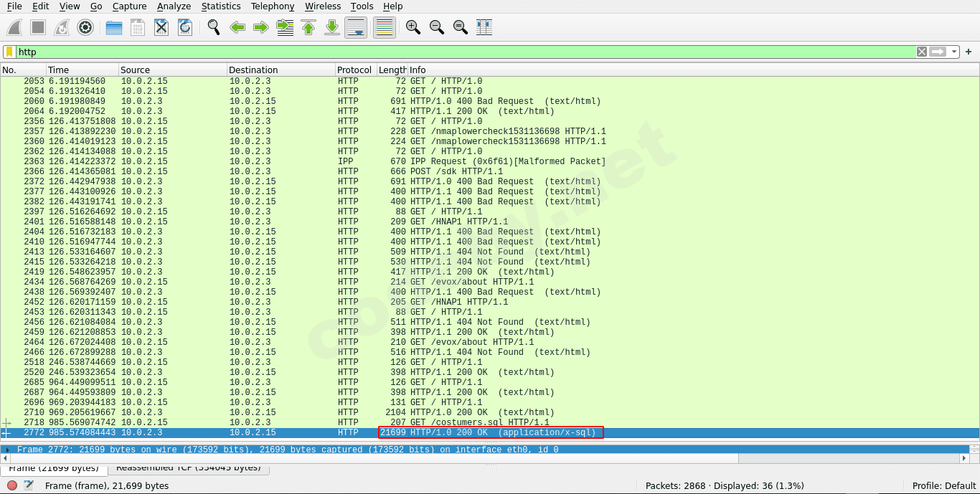
Task: Open a capture file
Action: 113,27
